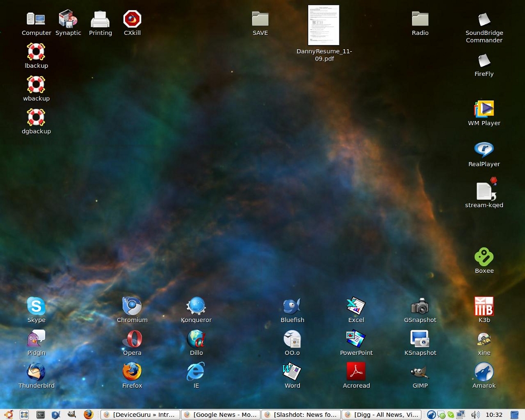Viewport: 525px width, 420px height.
Task: Launch Firefox from the panel launcher
Action: [88, 415]
